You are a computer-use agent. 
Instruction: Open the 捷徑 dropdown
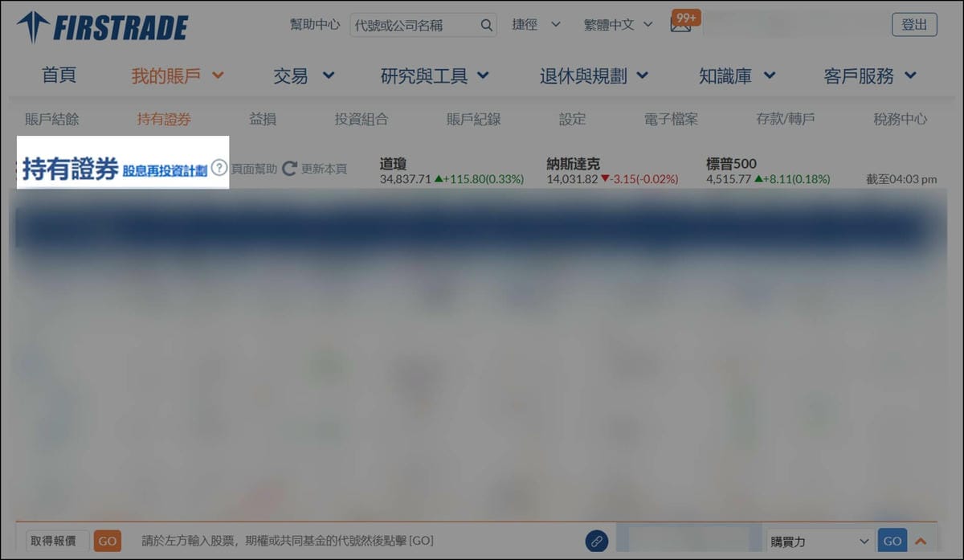pyautogui.click(x=536, y=25)
